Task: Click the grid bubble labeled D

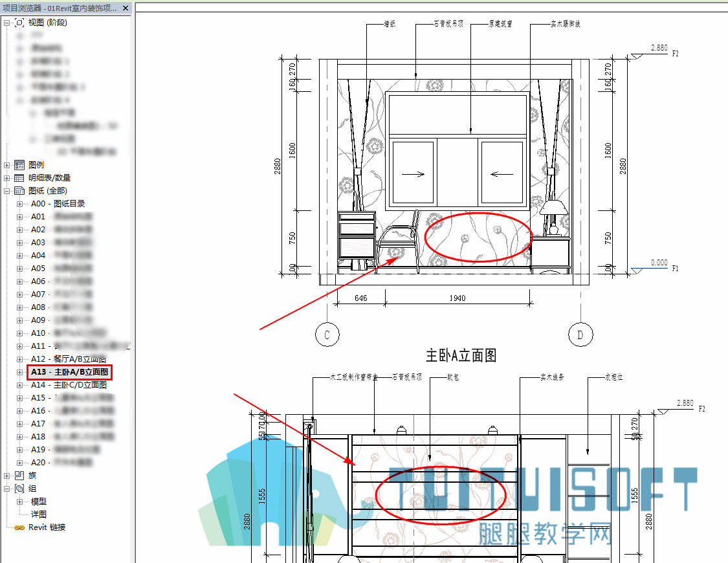Action: pos(580,335)
